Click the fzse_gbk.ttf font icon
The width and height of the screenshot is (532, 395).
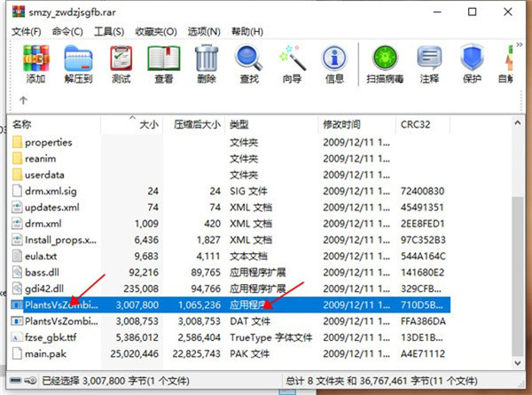[x=17, y=337]
